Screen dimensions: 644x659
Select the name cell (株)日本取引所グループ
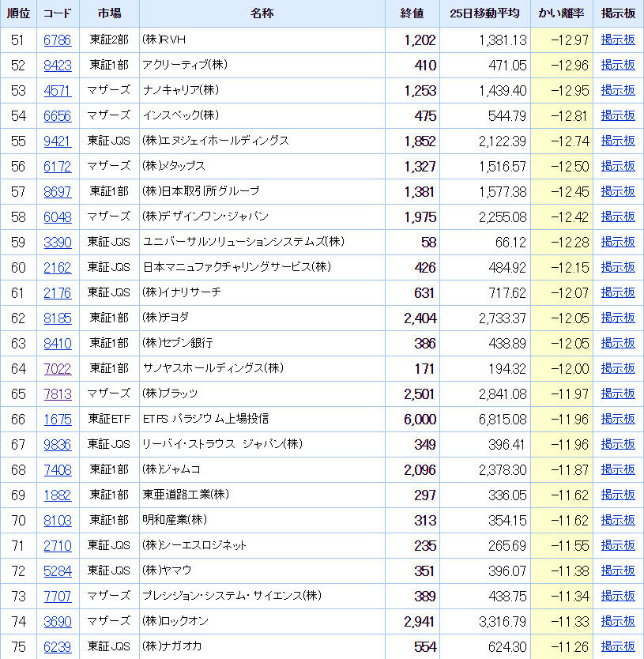tap(262, 192)
